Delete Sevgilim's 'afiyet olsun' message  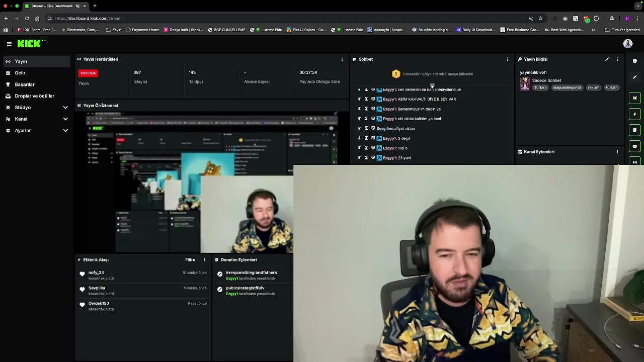coord(359,129)
